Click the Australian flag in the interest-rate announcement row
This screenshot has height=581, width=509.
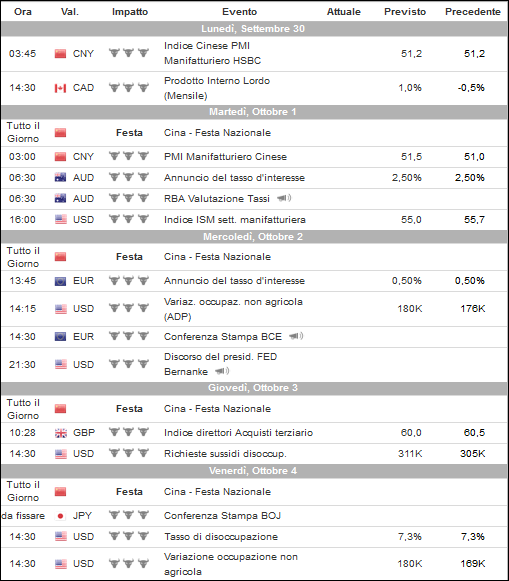[60, 177]
